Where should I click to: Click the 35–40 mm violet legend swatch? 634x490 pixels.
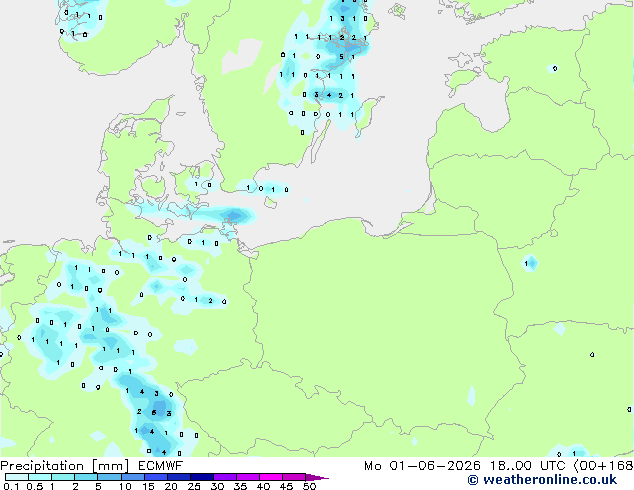pos(247,477)
